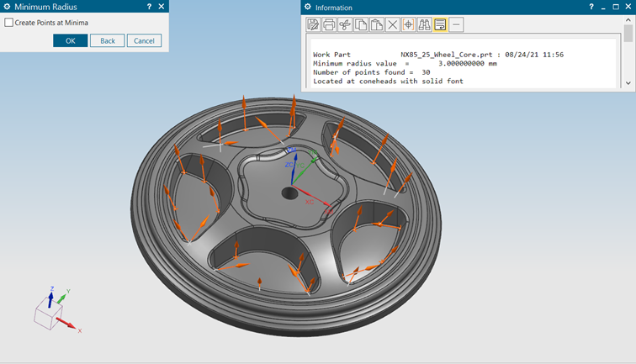Image resolution: width=636 pixels, height=364 pixels.
Task: Click the Save As icon in Information window
Action: 313,24
